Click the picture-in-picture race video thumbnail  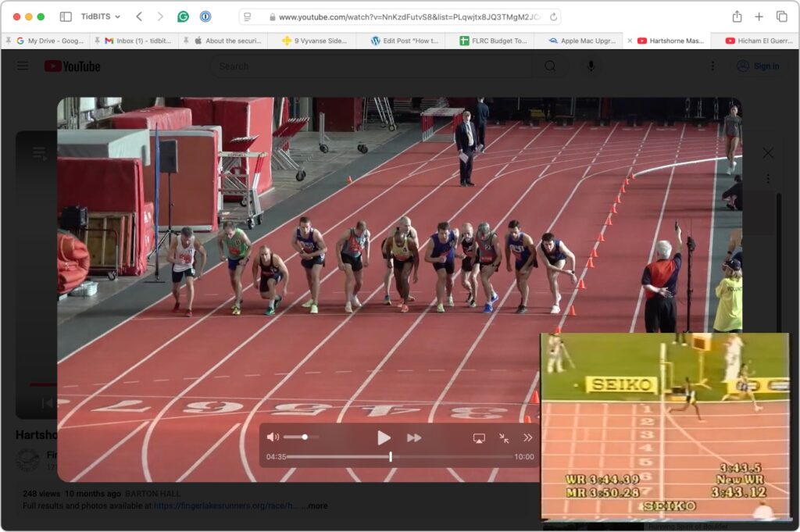click(665, 426)
